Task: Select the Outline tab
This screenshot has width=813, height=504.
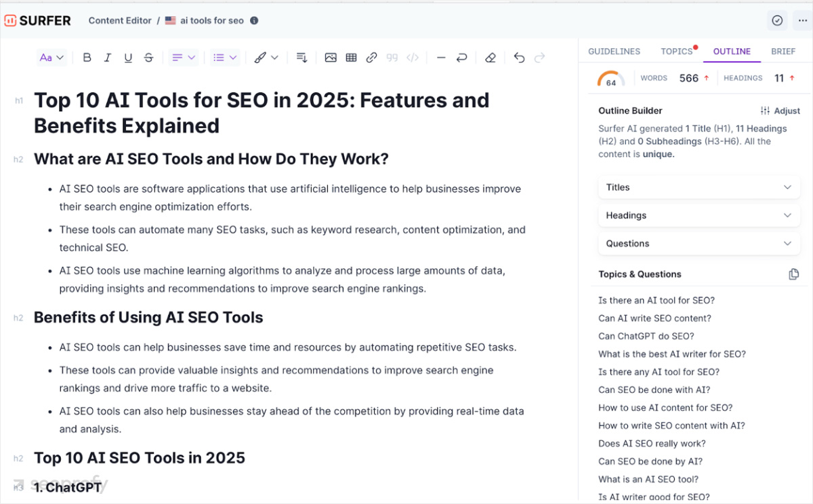Action: pyautogui.click(x=732, y=51)
